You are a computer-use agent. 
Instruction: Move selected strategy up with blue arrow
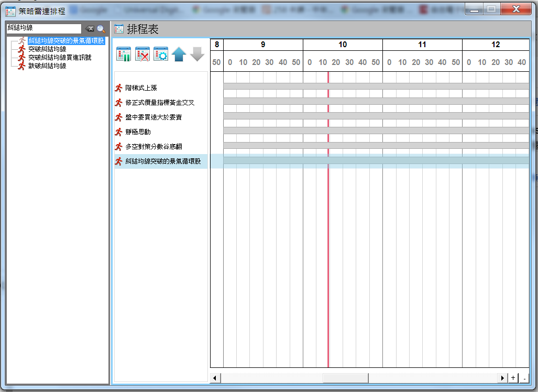coord(179,54)
